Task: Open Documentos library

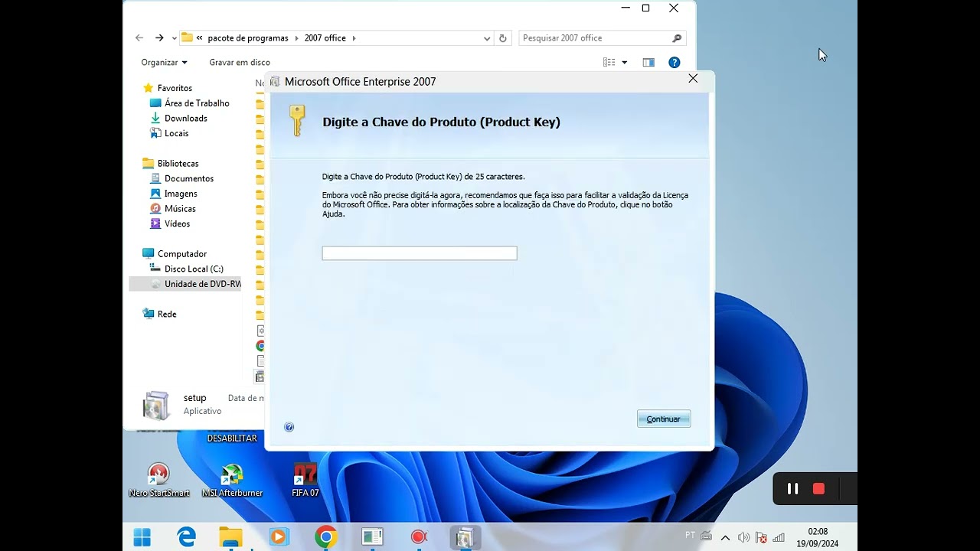Action: point(189,178)
